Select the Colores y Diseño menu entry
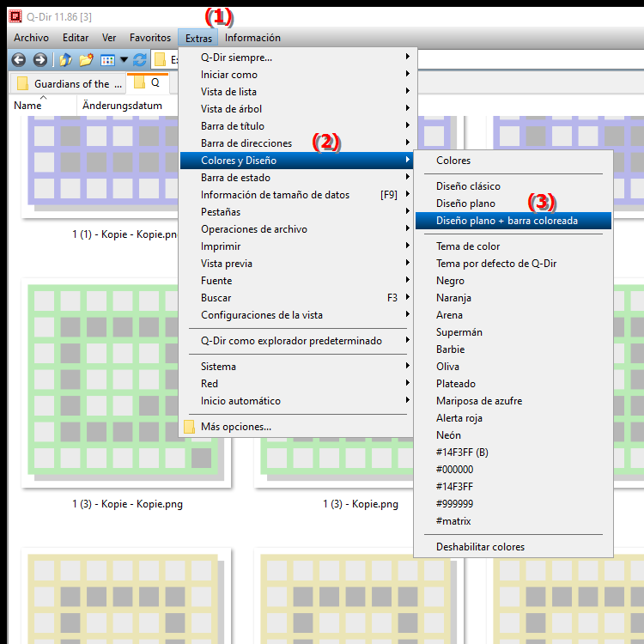The height and width of the screenshot is (644, 644). tap(296, 161)
